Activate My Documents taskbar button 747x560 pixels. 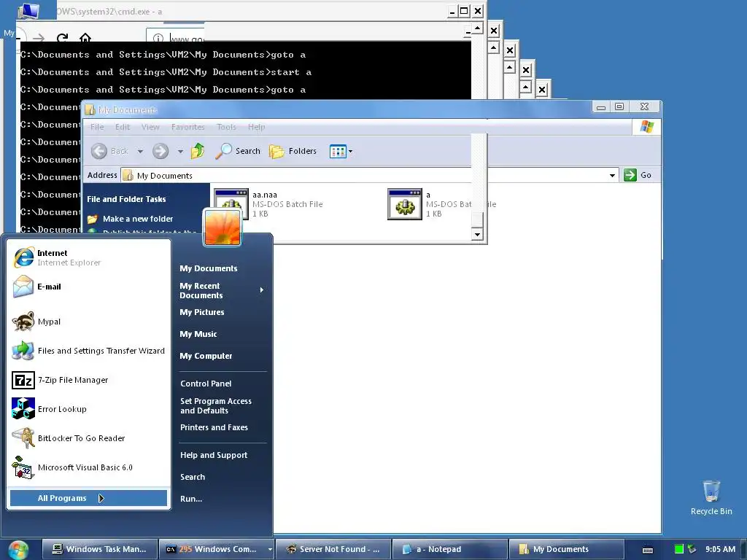pos(566,549)
